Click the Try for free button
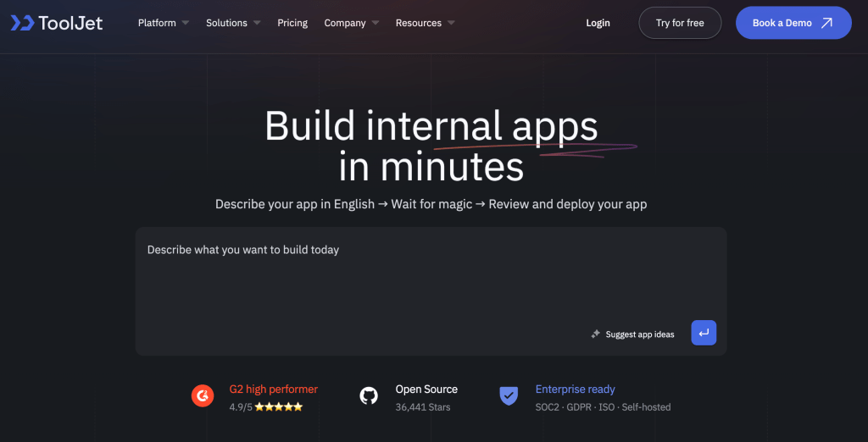Image resolution: width=868 pixels, height=442 pixels. (680, 23)
